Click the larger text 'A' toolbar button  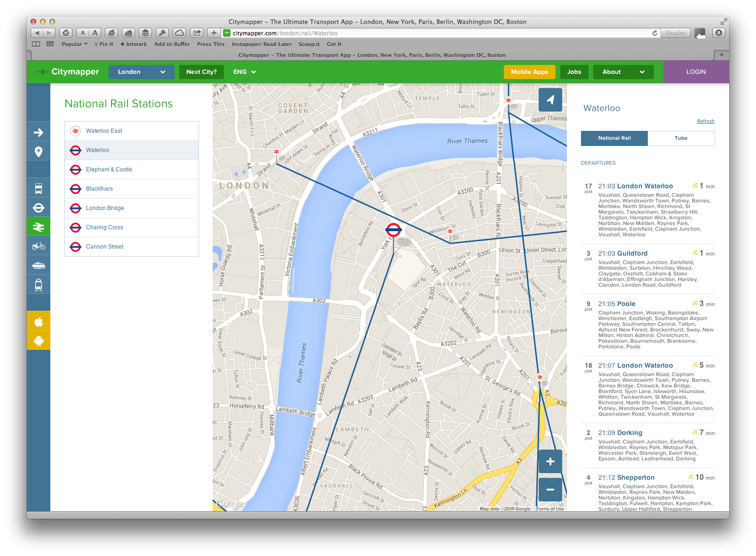pyautogui.click(x=95, y=33)
